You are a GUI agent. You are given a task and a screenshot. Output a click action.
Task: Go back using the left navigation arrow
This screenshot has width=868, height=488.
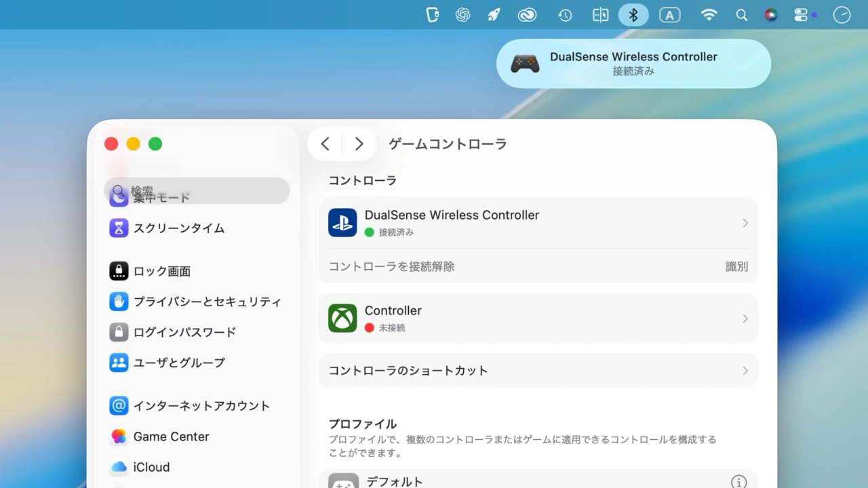point(325,144)
